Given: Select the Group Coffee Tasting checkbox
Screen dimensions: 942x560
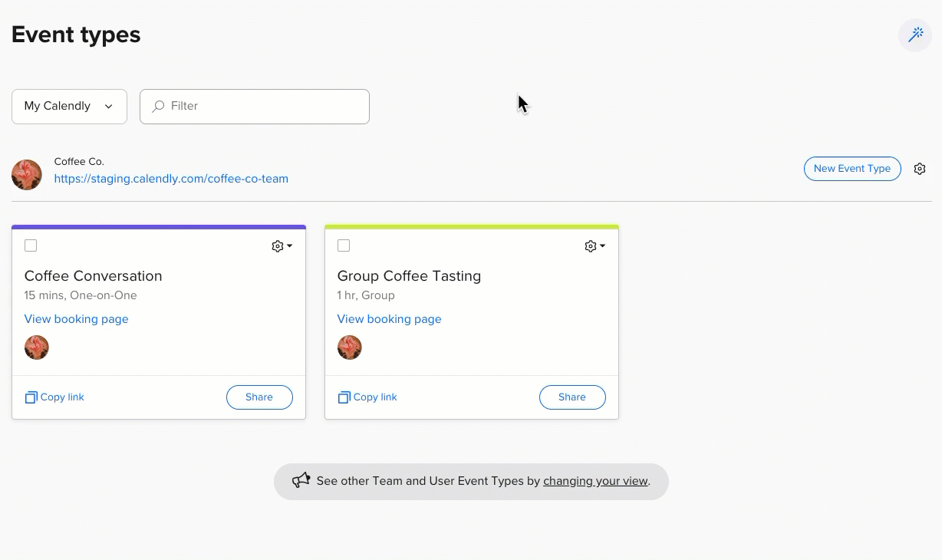Looking at the screenshot, I should pos(344,245).
